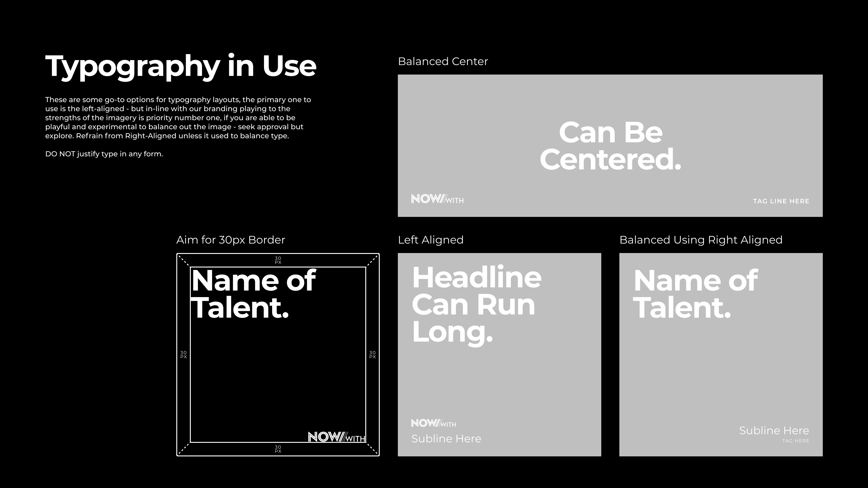Screen dimensions: 868x488
Task: Click the 'Can Be Centered.' headline
Action: click(x=611, y=146)
